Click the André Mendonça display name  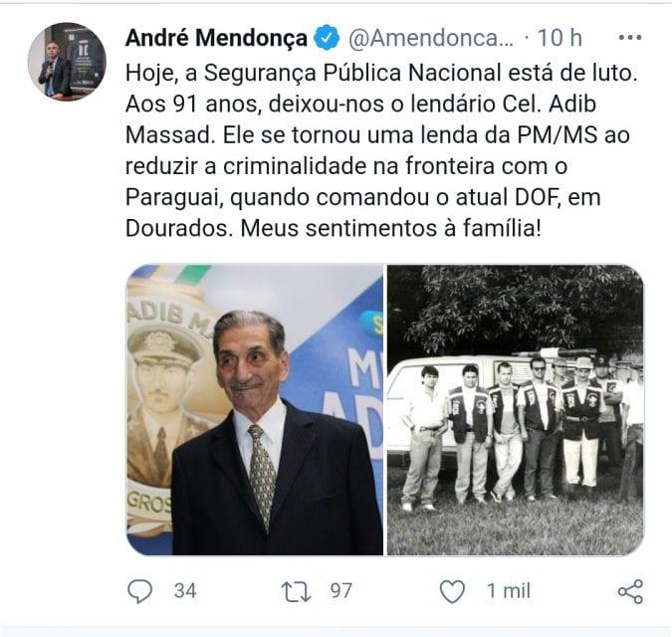pyautogui.click(x=216, y=38)
